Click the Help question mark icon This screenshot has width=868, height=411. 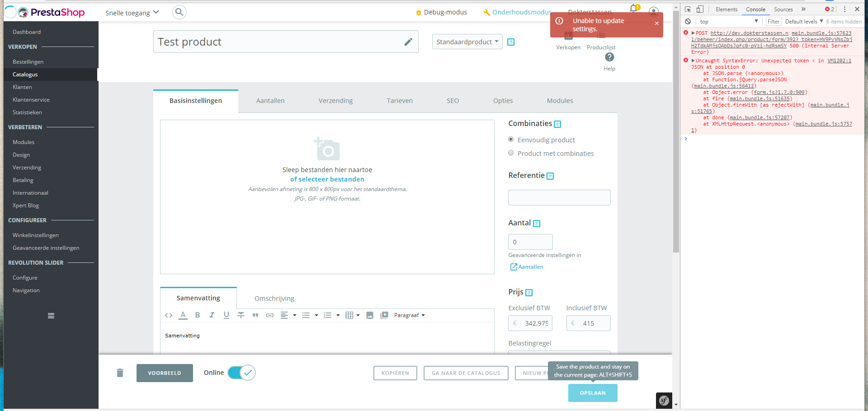pyautogui.click(x=609, y=57)
